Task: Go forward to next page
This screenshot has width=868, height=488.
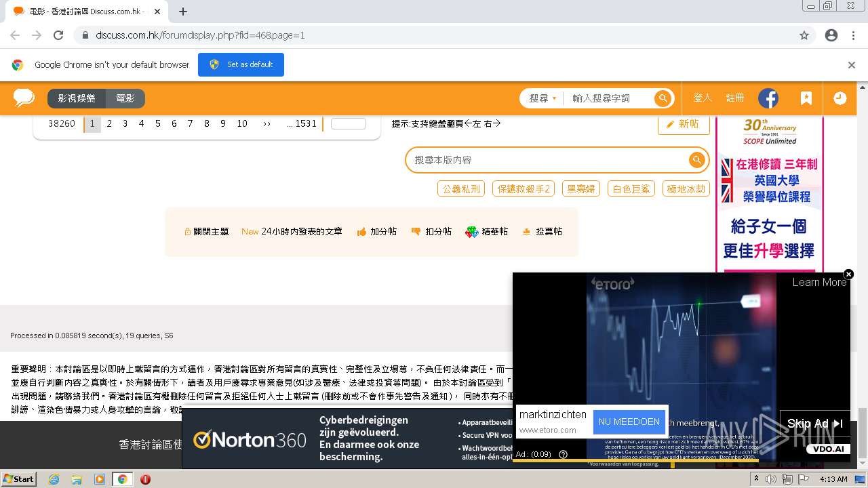Action: point(37,35)
